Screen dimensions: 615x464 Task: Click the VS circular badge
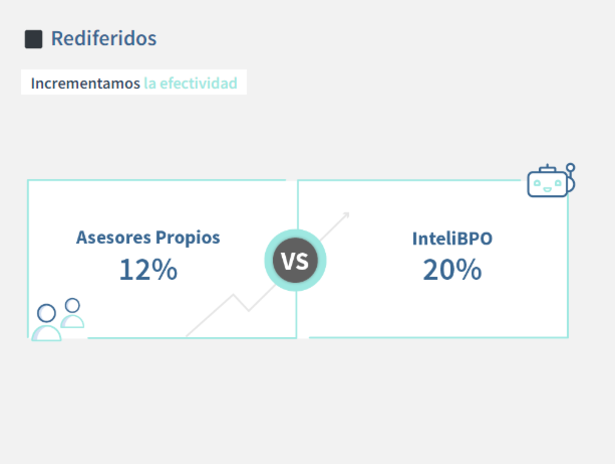coord(295,260)
